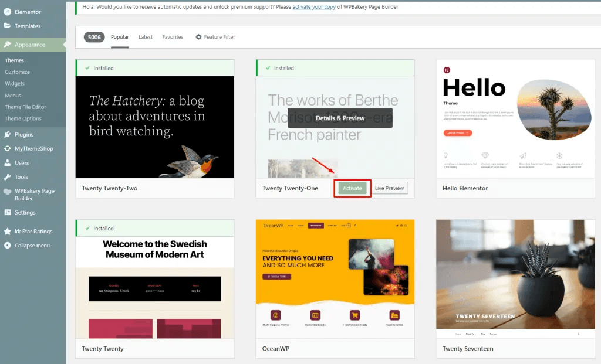
Task: Switch to the Latest tab
Action: point(146,37)
